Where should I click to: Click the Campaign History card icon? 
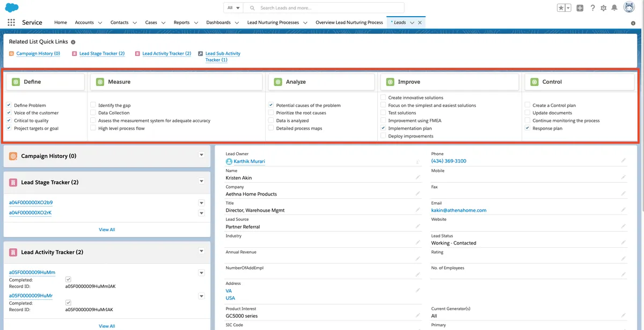[x=13, y=156]
